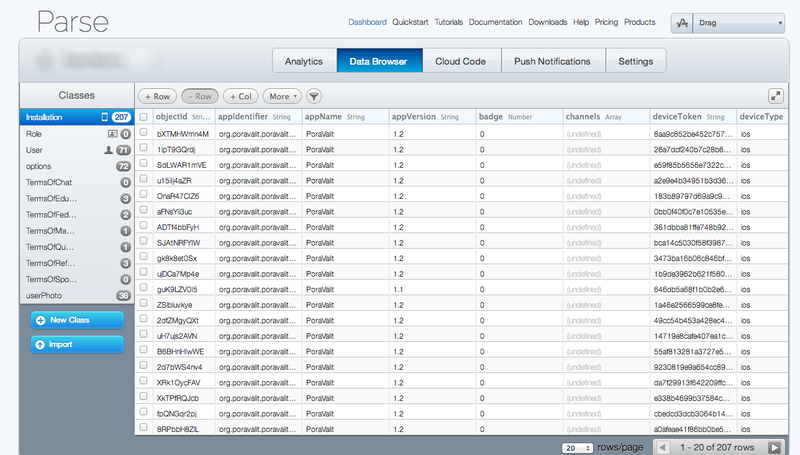Select the userPhoto class
Image resolution: width=800 pixels, height=455 pixels.
[77, 295]
